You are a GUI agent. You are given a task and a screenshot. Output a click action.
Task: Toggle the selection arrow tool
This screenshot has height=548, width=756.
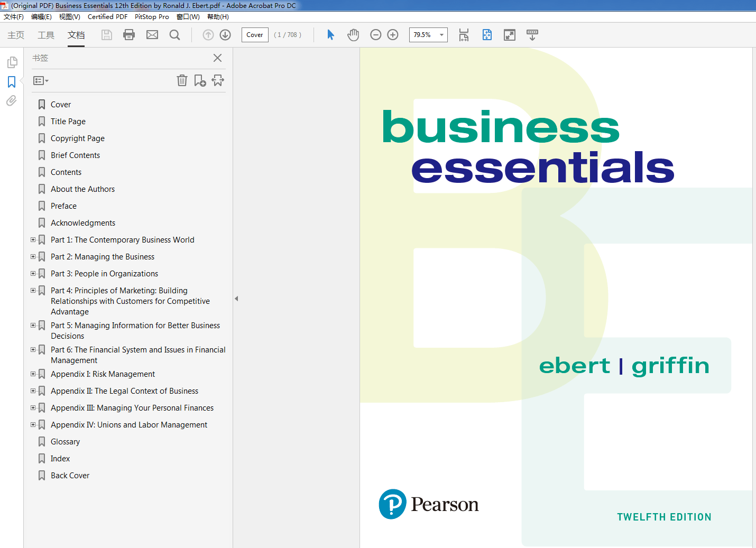330,35
